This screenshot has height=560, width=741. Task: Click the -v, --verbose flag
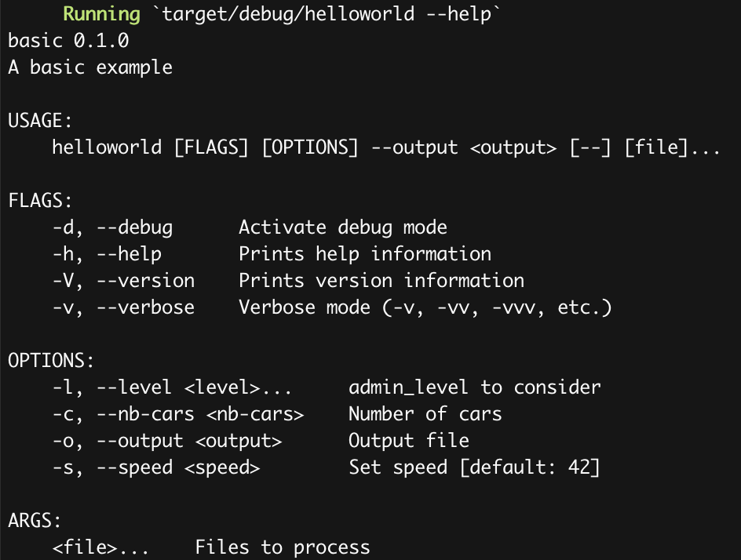[x=123, y=307]
